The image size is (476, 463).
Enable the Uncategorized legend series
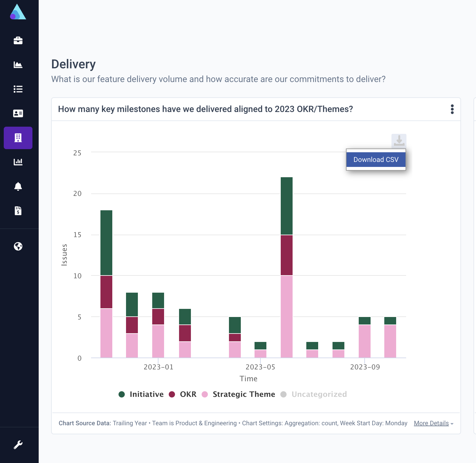(x=314, y=394)
